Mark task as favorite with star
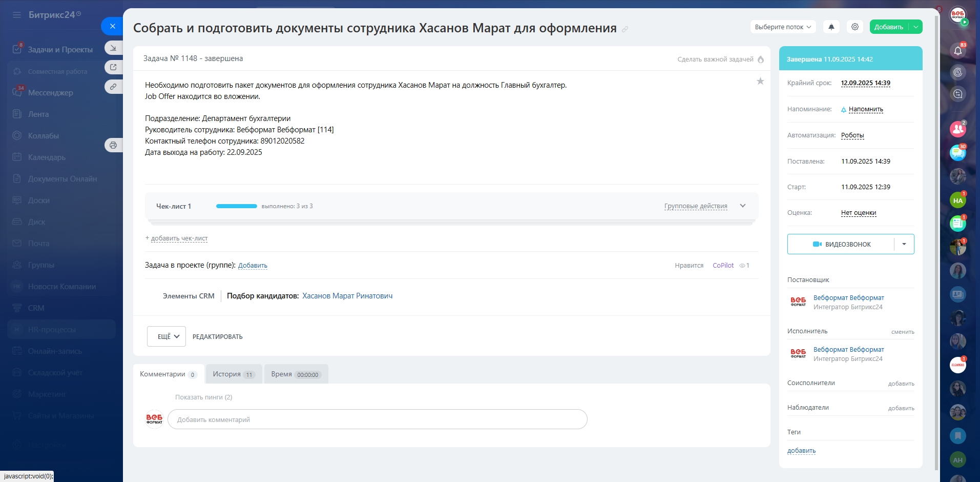This screenshot has width=980, height=482. pos(760,81)
